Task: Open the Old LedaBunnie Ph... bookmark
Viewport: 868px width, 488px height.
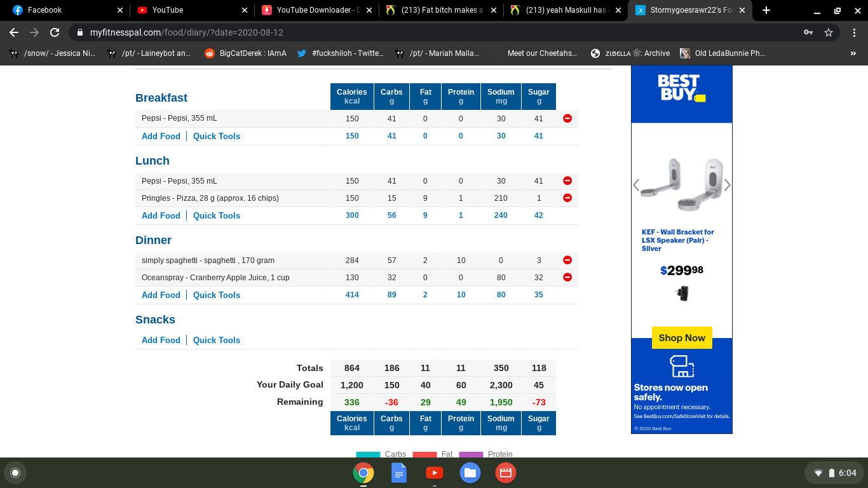Action: point(722,53)
